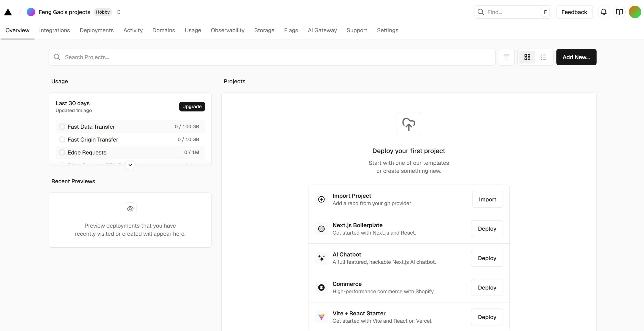Click the AI Chatbot sparkle icon
This screenshot has width=644, height=331.
tap(321, 258)
